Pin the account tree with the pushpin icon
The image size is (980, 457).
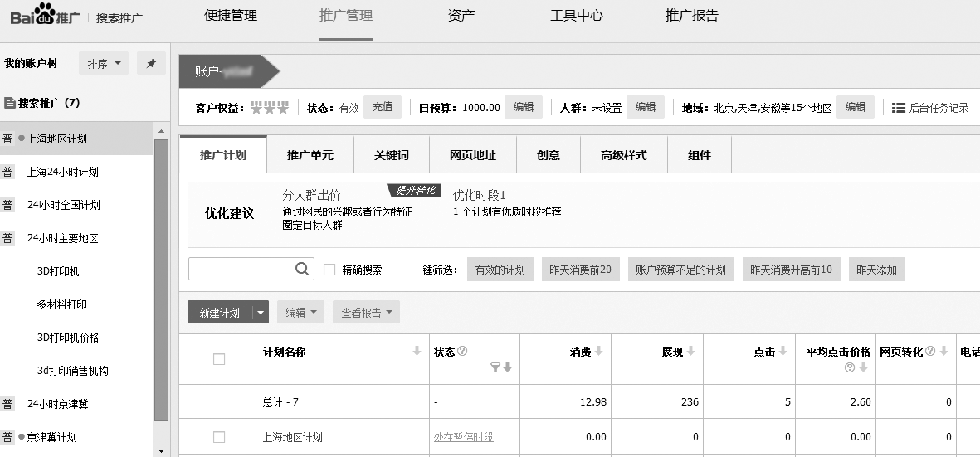pyautogui.click(x=150, y=64)
